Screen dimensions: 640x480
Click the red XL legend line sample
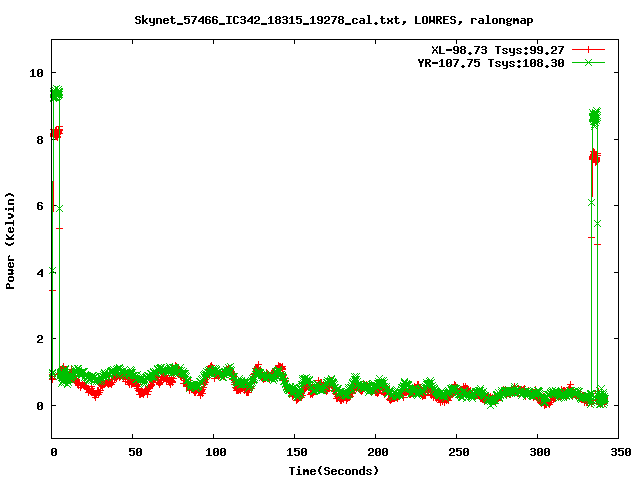(588, 50)
